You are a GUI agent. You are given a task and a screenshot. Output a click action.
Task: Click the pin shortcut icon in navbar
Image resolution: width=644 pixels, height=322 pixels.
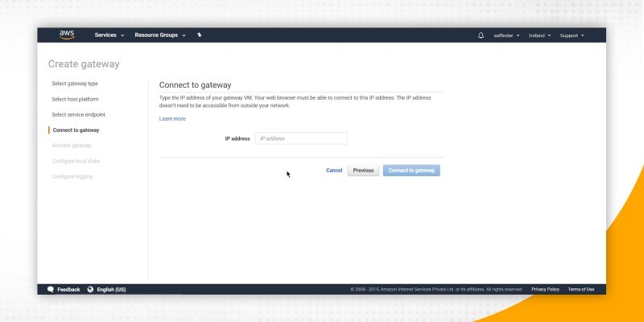click(x=200, y=35)
